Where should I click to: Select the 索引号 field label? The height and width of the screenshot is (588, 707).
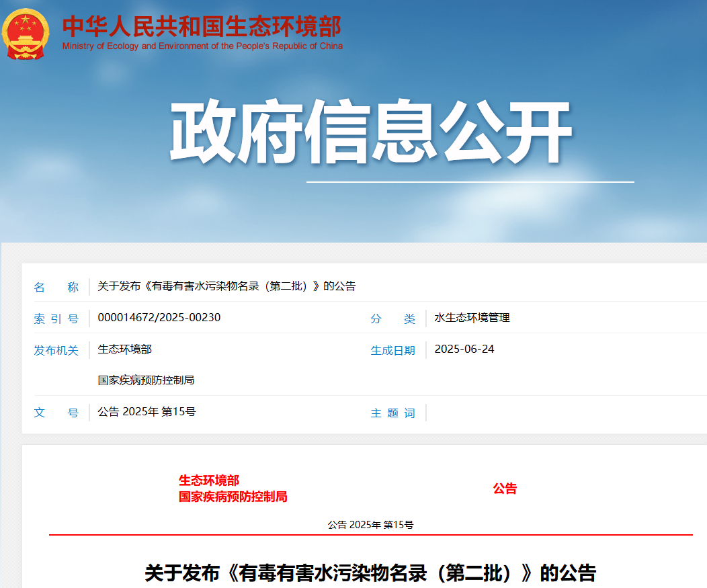pos(56,319)
